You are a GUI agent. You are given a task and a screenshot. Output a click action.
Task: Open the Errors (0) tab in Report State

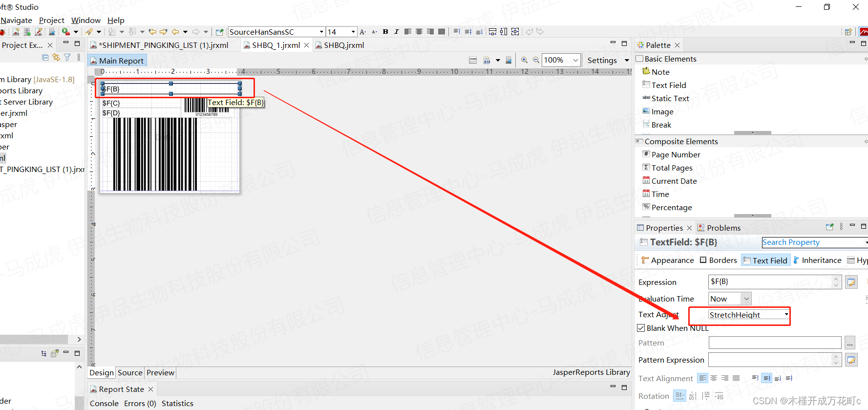click(140, 403)
